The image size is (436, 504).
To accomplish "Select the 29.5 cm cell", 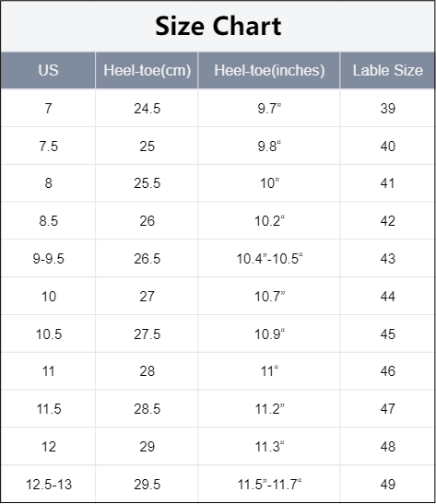I will pyautogui.click(x=147, y=484).
